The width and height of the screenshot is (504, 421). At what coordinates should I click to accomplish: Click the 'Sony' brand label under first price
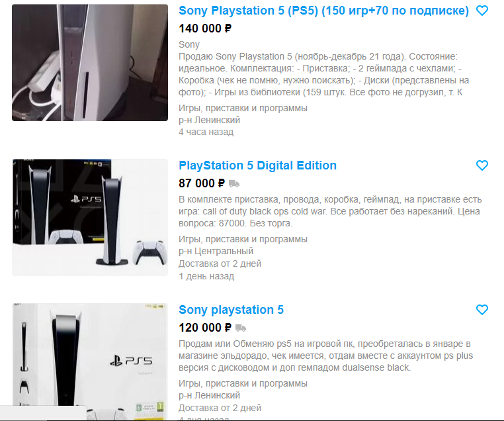pos(189,44)
